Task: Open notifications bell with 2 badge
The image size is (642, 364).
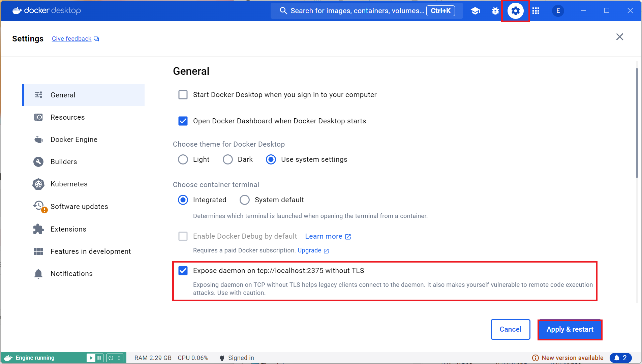Action: pos(620,358)
